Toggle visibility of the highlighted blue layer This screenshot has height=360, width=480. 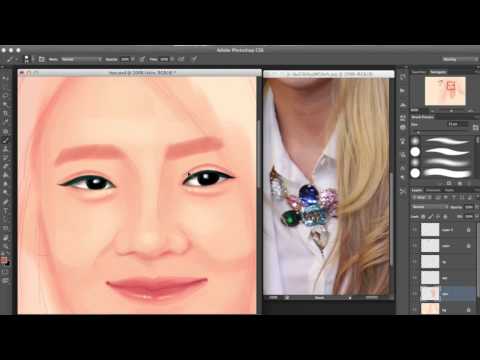pyautogui.click(x=415, y=294)
